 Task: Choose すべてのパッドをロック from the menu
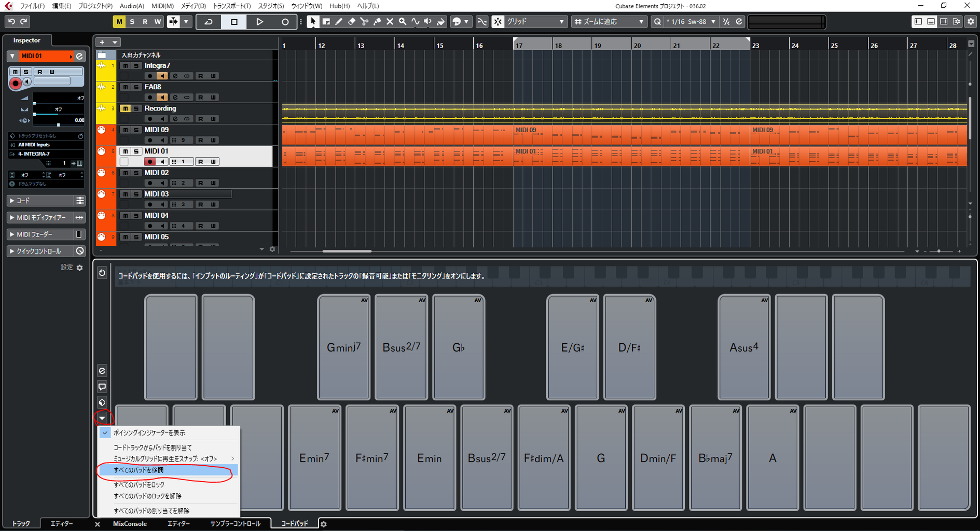(x=169, y=485)
